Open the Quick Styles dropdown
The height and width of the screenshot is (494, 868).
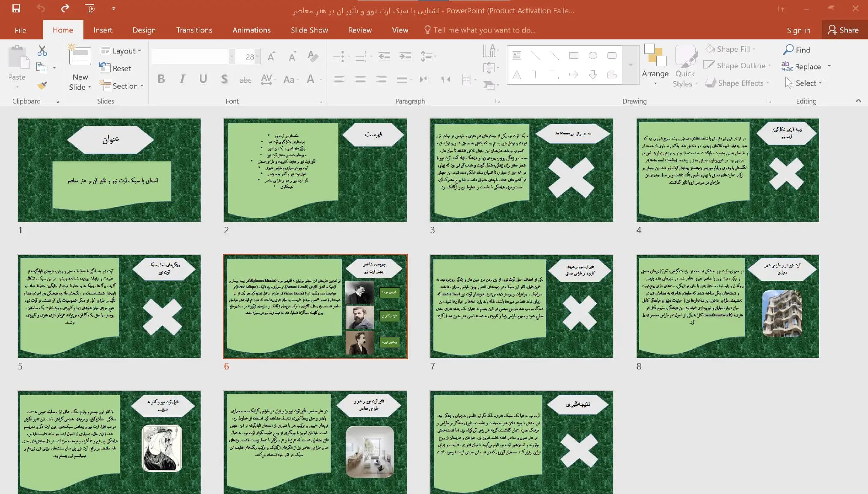pos(685,66)
